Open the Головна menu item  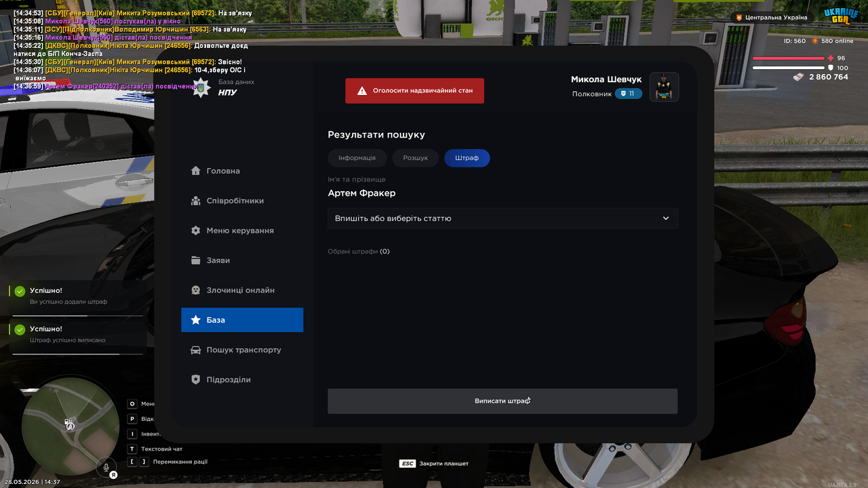(242, 171)
